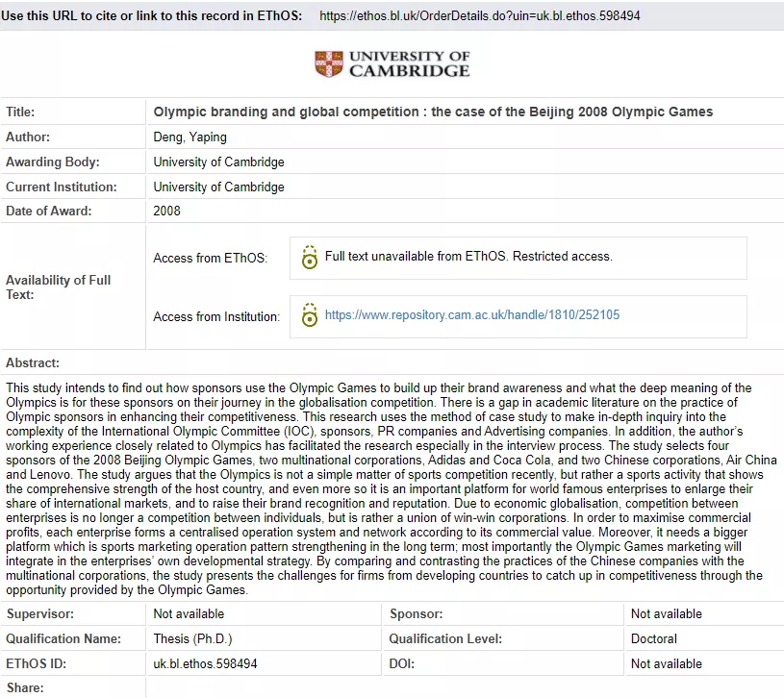
Task: Click the EThOS record URL at top
Action: point(478,16)
